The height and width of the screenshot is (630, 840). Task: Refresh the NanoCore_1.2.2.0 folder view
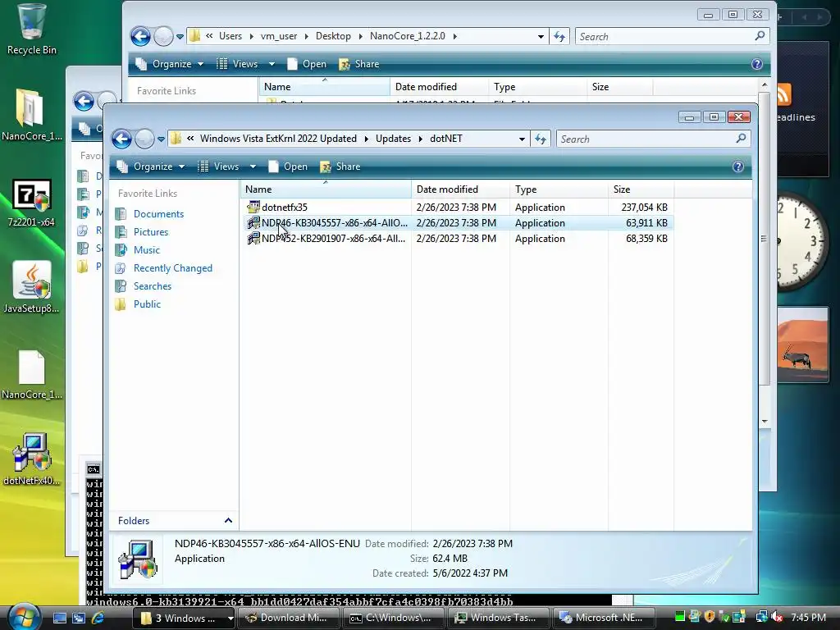point(559,36)
